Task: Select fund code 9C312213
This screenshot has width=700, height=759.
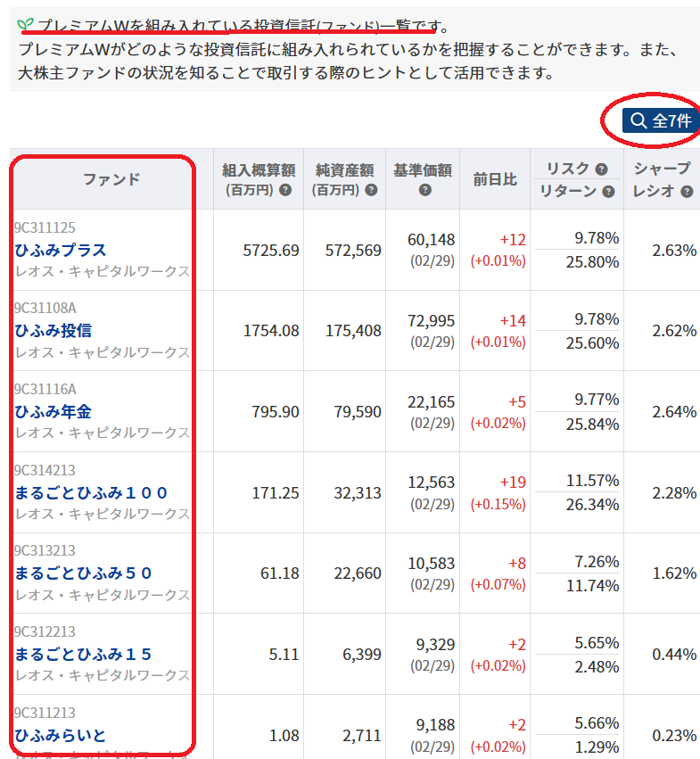Action: coord(45,631)
